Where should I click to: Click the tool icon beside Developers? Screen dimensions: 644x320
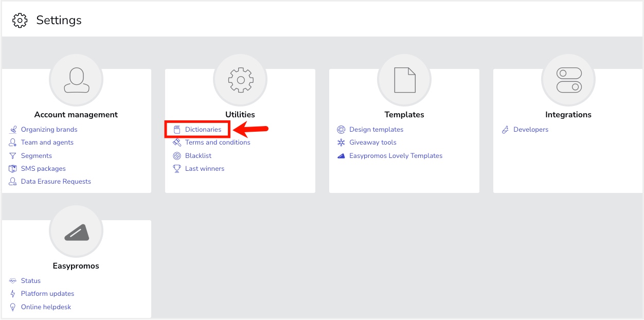(x=505, y=130)
